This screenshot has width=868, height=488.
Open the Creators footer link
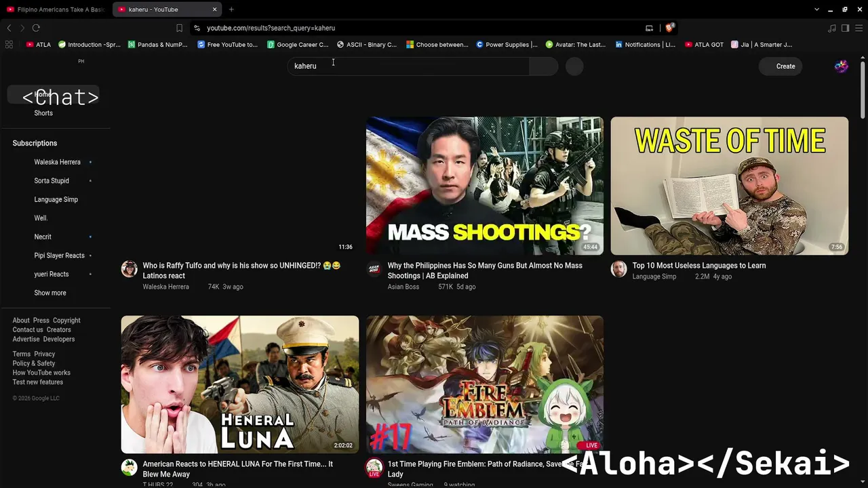[59, 330]
